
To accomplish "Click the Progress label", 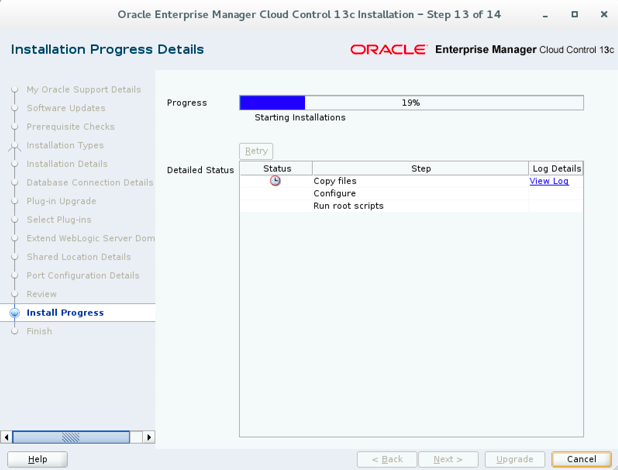I will [x=187, y=103].
